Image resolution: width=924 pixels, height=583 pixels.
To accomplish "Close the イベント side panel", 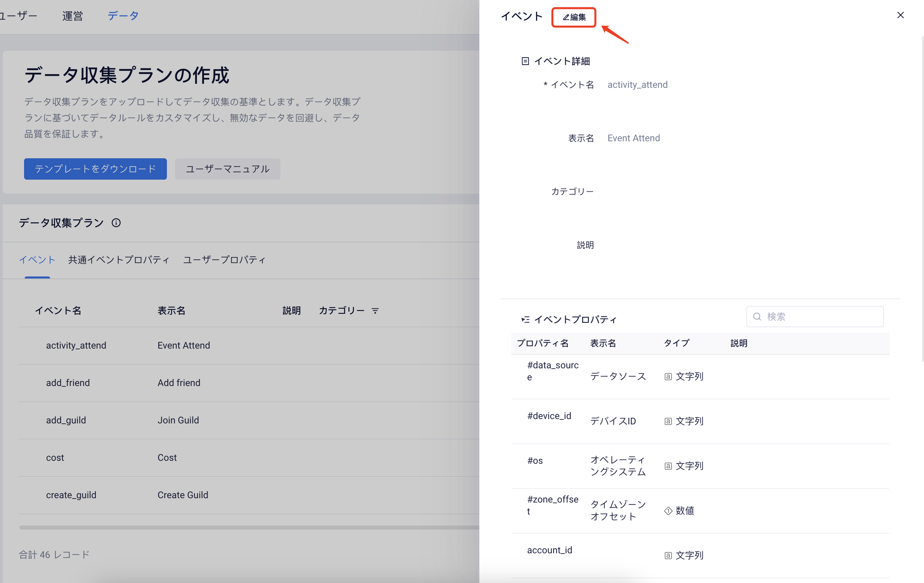I will point(900,15).
